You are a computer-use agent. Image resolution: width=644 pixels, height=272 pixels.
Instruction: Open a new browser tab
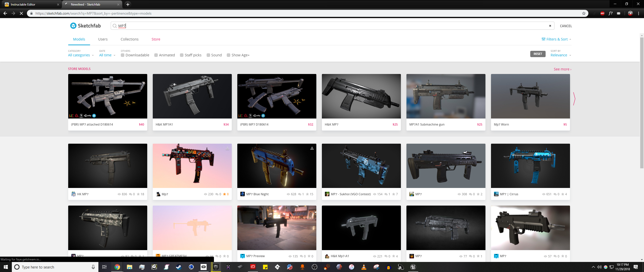[128, 4]
